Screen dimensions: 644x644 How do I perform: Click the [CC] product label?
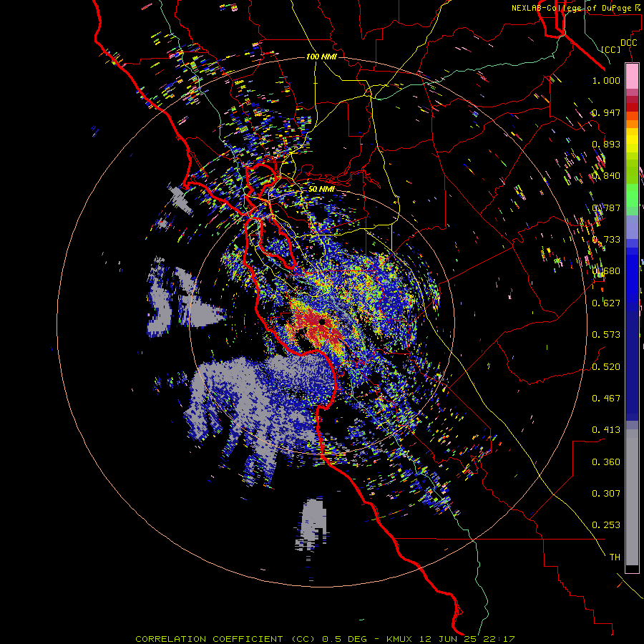pyautogui.click(x=611, y=49)
